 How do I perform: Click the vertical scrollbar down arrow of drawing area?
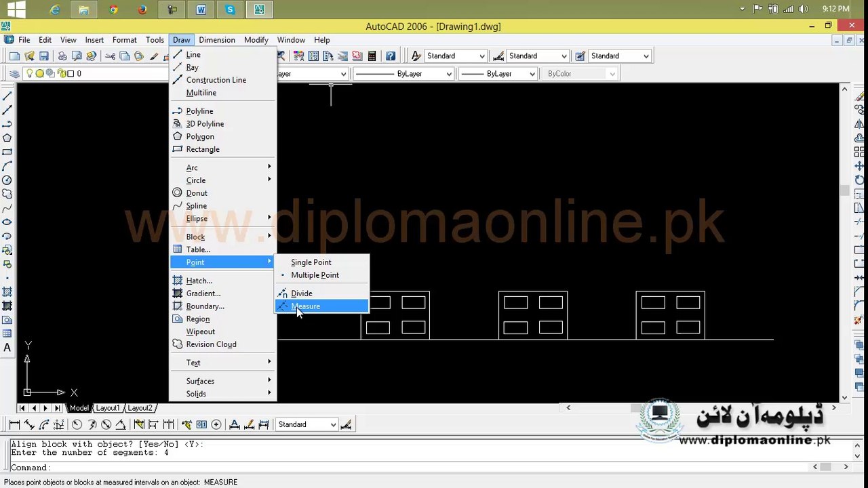[844, 398]
